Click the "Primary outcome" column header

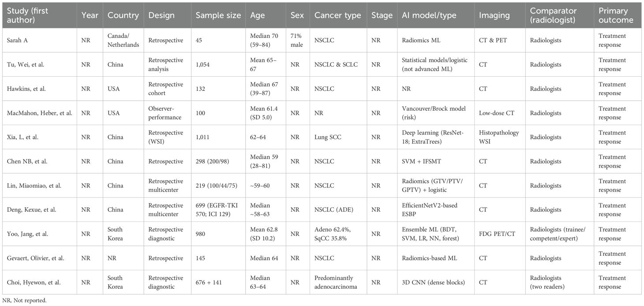tap(616, 15)
